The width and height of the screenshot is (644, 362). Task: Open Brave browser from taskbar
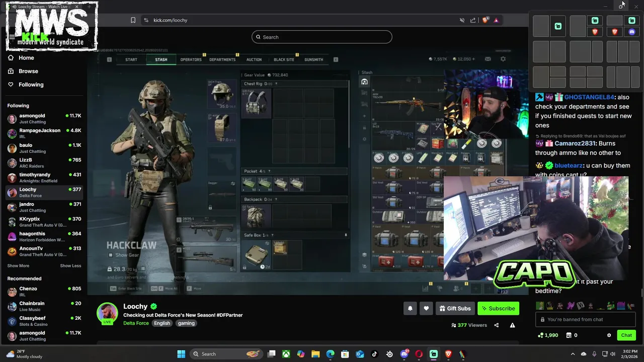pos(448,354)
